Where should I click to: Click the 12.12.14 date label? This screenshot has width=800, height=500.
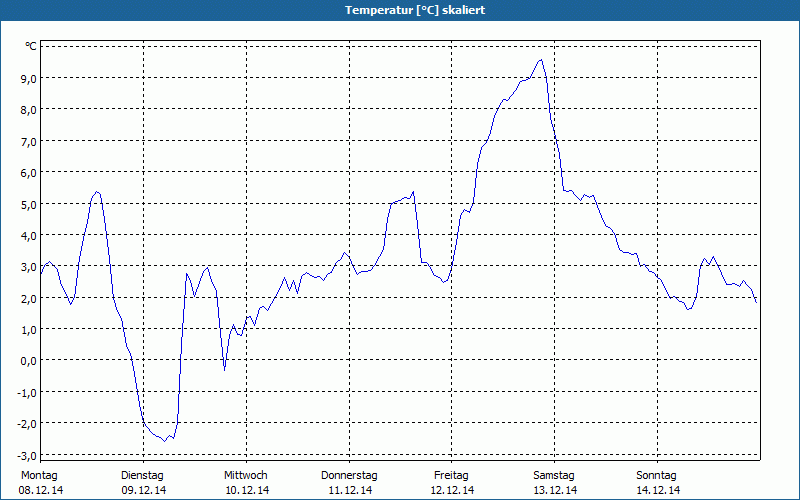[453, 490]
